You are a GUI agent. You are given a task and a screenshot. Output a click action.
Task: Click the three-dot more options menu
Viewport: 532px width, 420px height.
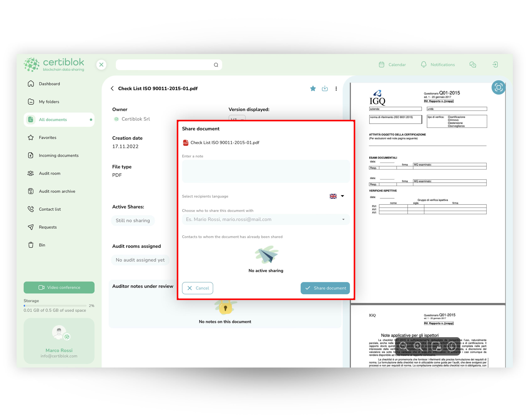coord(337,89)
